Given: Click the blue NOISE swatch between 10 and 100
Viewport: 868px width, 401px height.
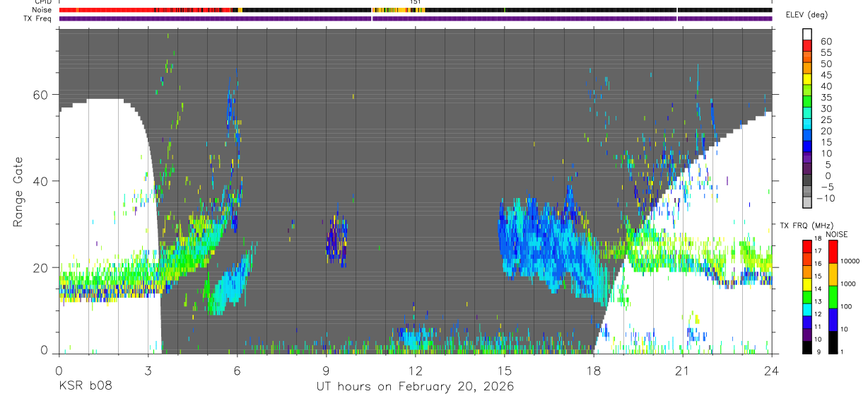Looking at the screenshot, I should click(833, 319).
